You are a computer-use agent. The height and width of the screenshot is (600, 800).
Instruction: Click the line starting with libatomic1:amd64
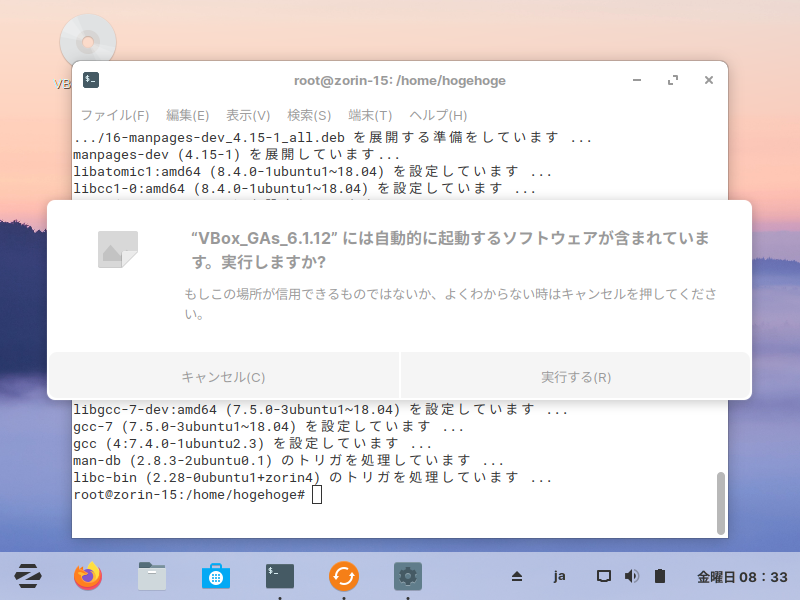[312, 171]
